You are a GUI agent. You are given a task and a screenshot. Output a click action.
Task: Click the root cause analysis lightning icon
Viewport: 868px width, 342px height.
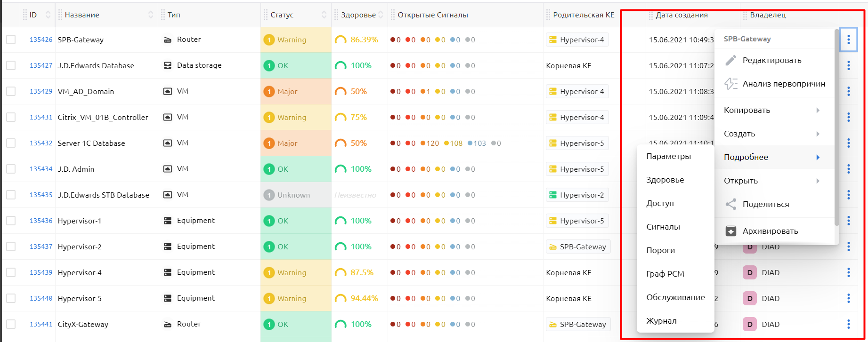(730, 84)
